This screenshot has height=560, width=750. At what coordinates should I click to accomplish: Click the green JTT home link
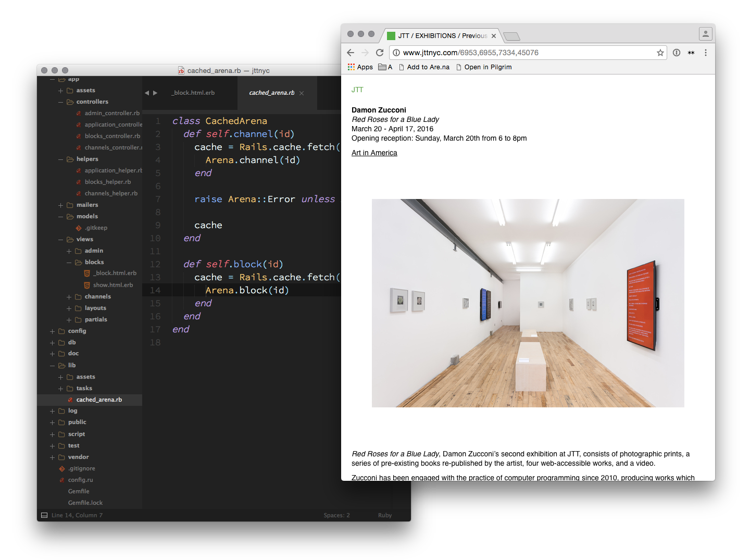pyautogui.click(x=357, y=90)
